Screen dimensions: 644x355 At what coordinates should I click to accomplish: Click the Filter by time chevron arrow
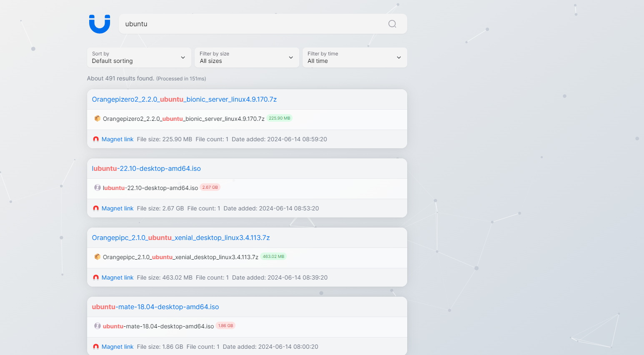399,57
